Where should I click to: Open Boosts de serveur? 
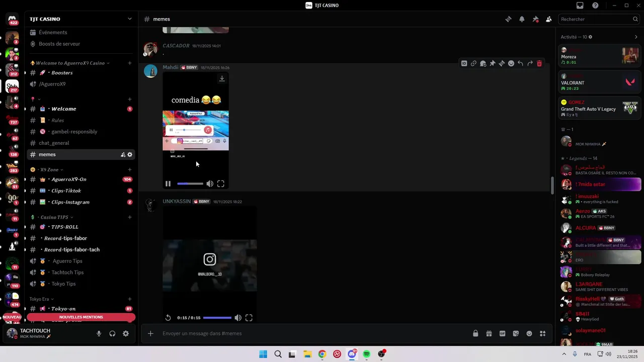[59, 44]
